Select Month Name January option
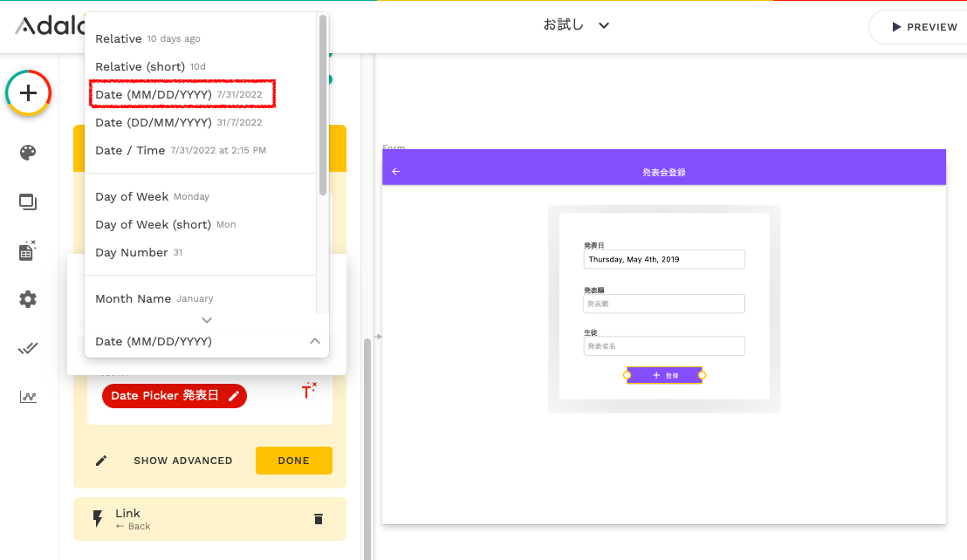Viewport: 967px width, 560px height. pos(201,299)
